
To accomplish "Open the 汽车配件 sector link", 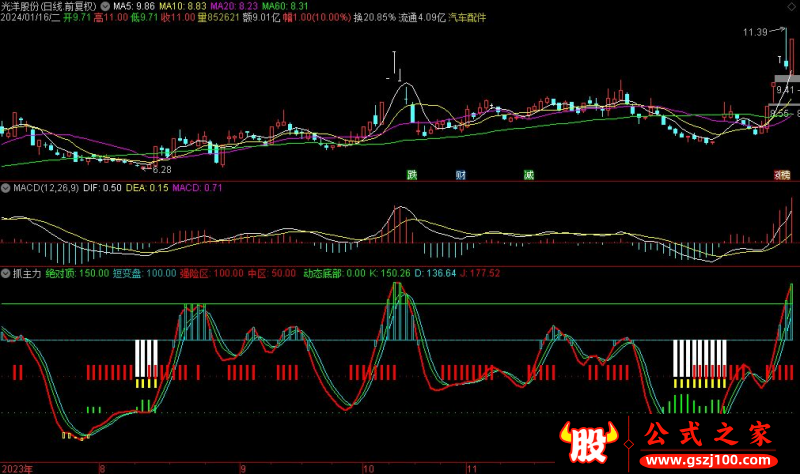I will [x=469, y=18].
